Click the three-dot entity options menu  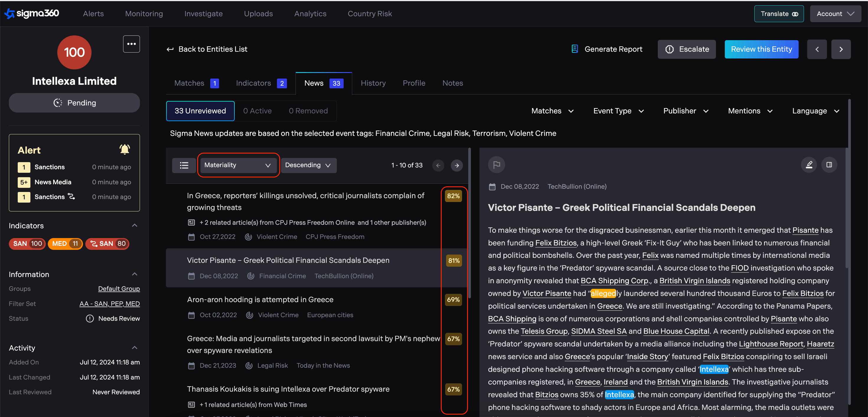tap(131, 44)
